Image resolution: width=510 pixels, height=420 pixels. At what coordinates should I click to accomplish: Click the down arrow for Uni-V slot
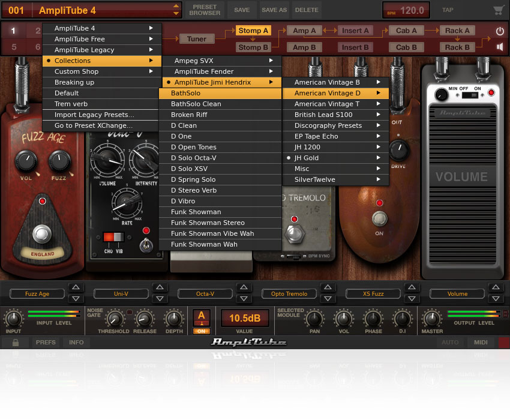[160, 298]
